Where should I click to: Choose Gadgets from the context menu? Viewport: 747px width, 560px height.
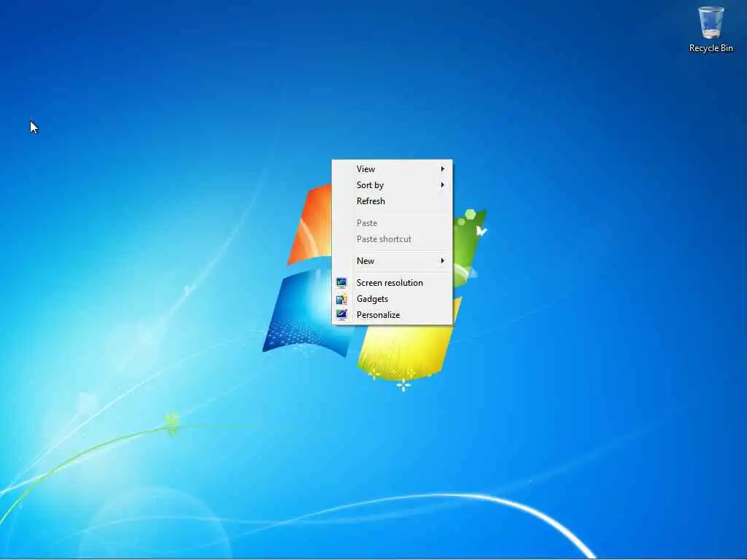coord(392,299)
